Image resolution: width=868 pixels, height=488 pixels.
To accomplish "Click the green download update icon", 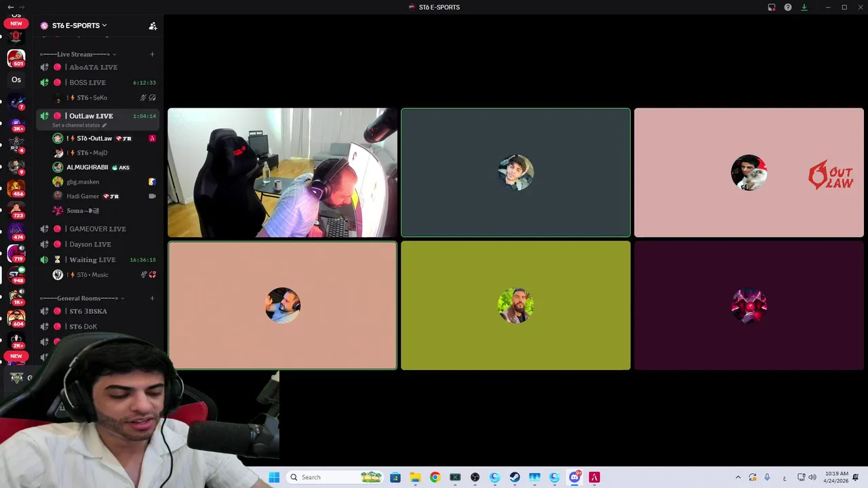I will point(804,7).
